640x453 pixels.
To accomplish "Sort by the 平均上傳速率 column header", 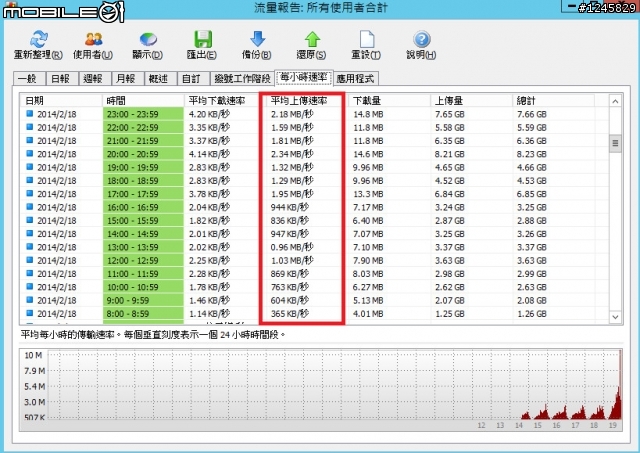I will [307, 101].
